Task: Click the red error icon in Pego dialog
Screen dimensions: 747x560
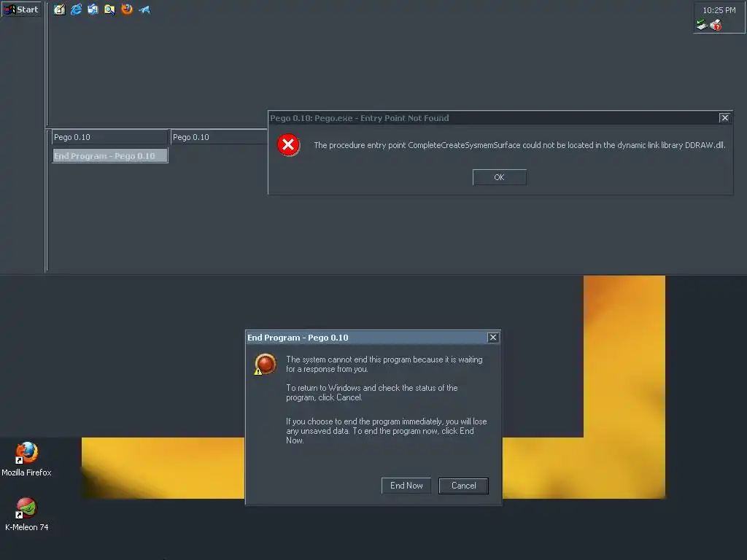Action: (288, 145)
